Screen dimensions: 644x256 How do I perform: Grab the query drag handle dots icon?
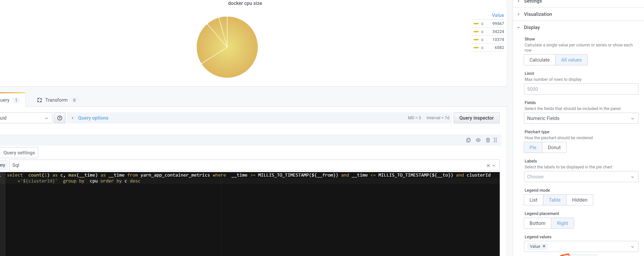coord(495,140)
